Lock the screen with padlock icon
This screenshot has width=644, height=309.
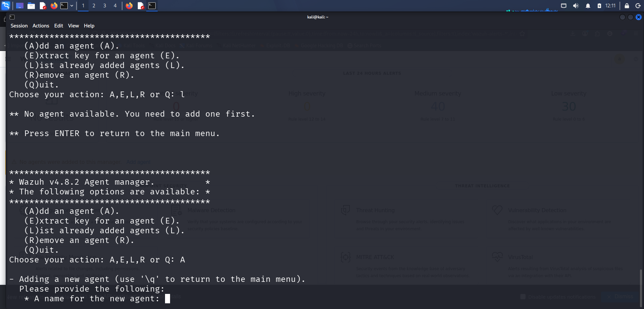(x=627, y=6)
